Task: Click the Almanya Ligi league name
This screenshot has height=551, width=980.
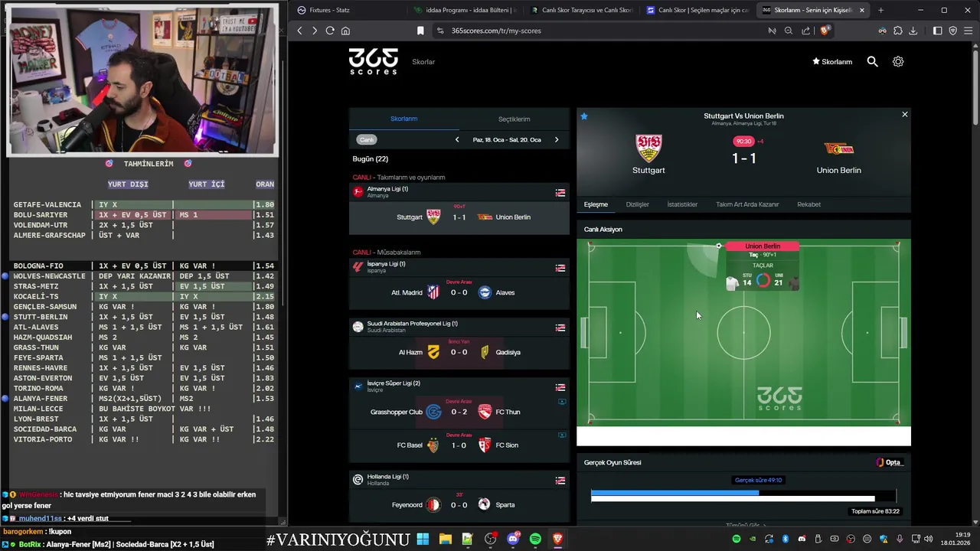Action: pyautogui.click(x=387, y=189)
